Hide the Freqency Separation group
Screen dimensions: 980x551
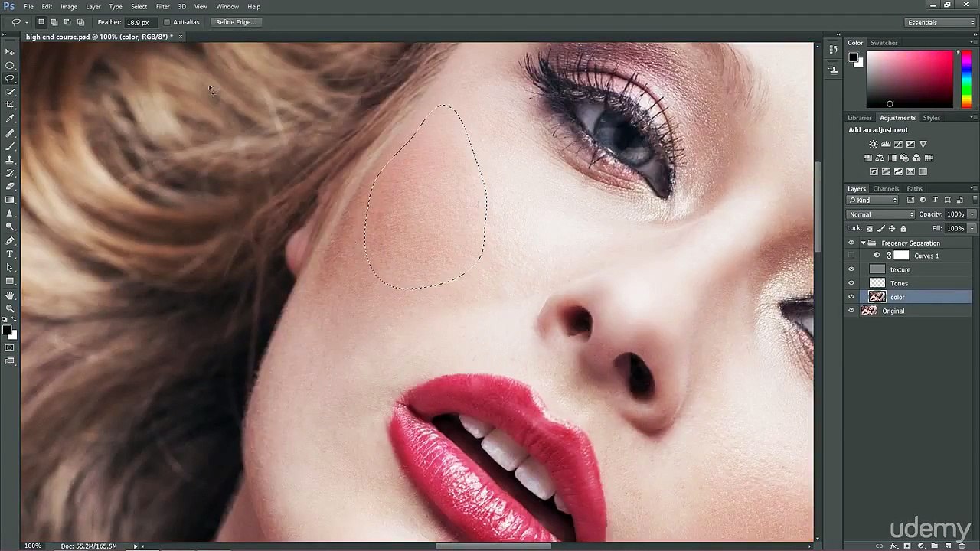pyautogui.click(x=851, y=243)
